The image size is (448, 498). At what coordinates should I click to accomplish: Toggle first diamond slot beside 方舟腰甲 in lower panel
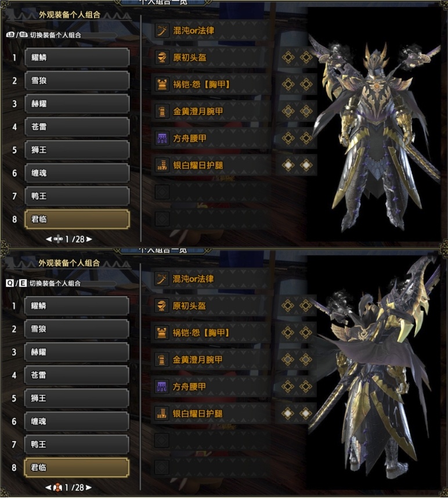(x=288, y=387)
